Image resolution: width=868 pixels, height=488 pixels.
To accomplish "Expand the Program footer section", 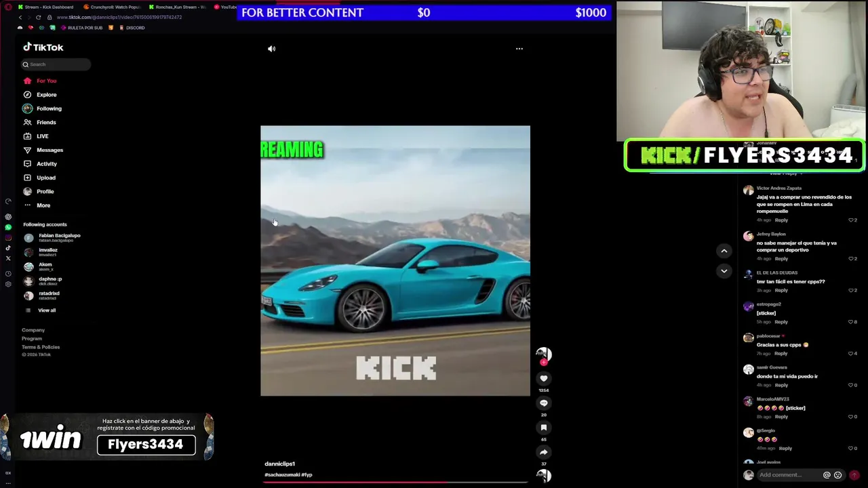I will click(32, 338).
